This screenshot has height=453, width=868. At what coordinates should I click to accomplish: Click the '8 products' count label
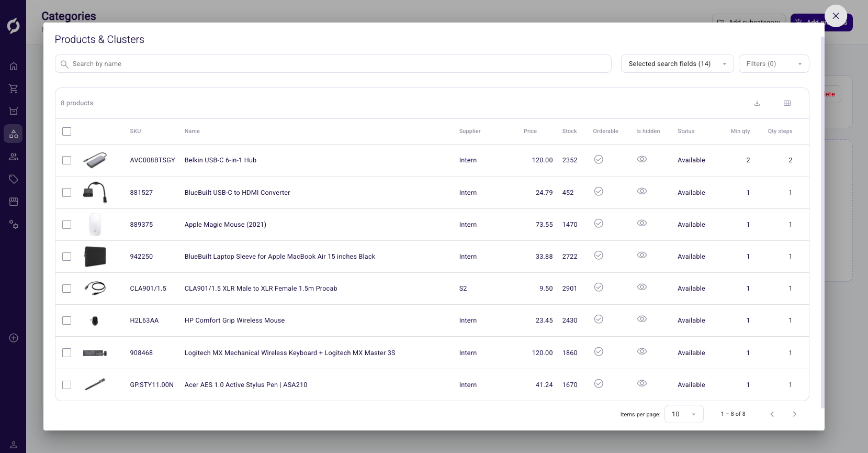click(77, 103)
